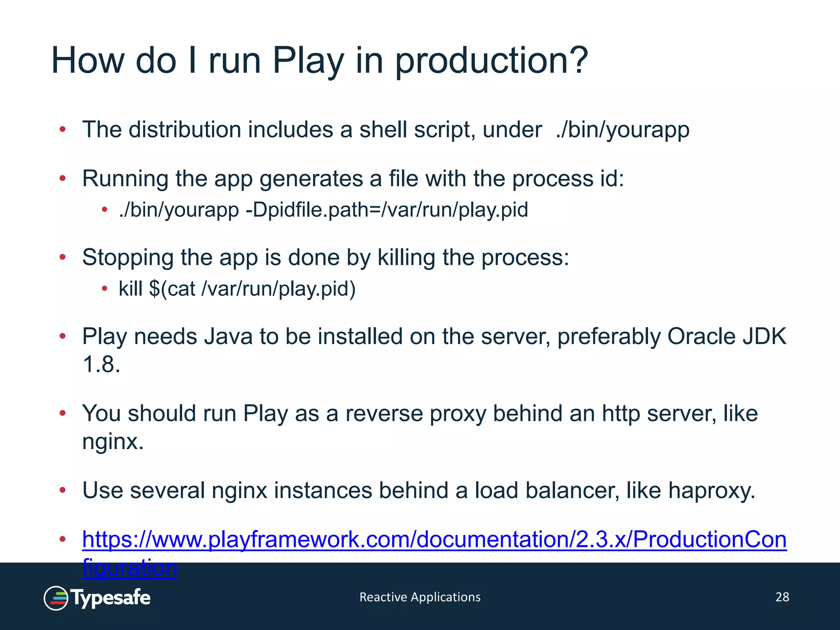
Task: Click the 'Stopping the app' bullet text
Action: pyautogui.click(x=325, y=258)
